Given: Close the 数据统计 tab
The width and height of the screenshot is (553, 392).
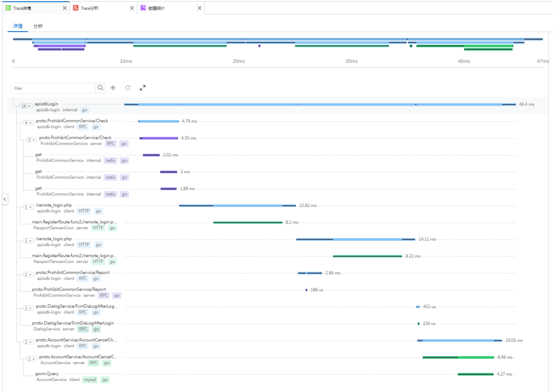Looking at the screenshot, I should [x=199, y=8].
